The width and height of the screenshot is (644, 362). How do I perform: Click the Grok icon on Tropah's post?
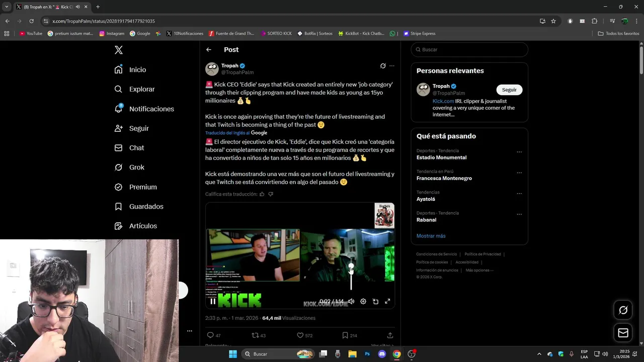383,66
